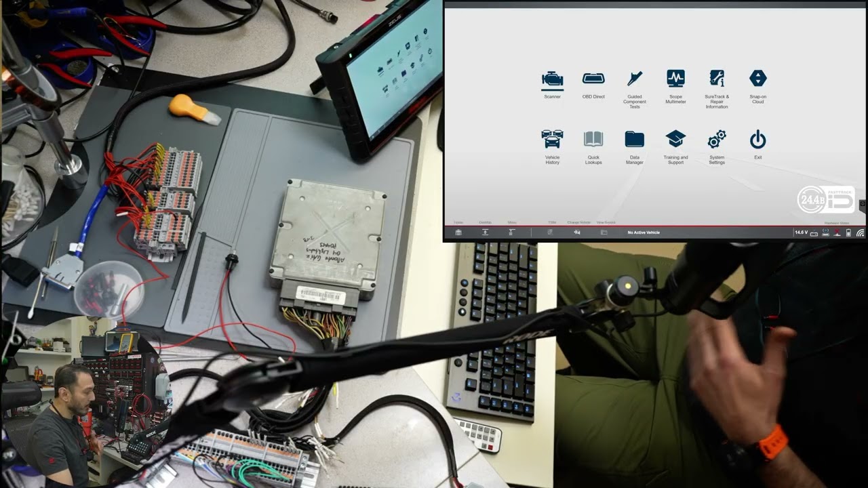The image size is (868, 488).
Task: Click the device battery level icon
Action: (x=848, y=232)
